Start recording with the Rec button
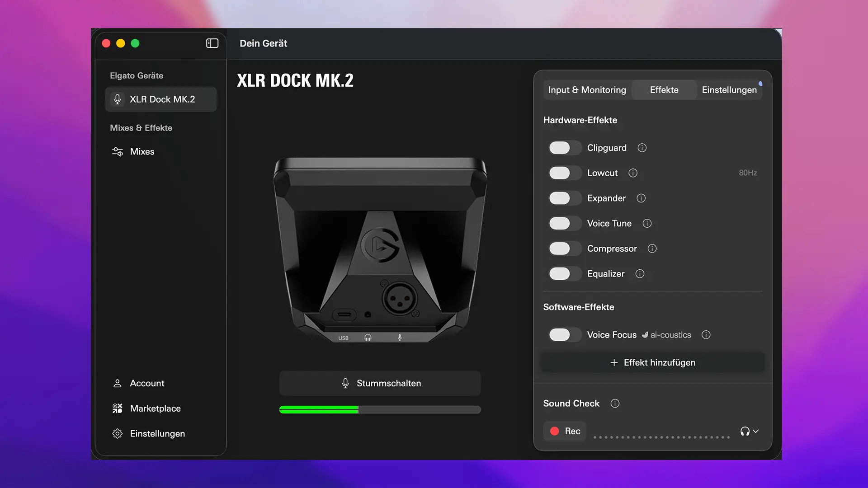The height and width of the screenshot is (488, 868). tap(565, 431)
